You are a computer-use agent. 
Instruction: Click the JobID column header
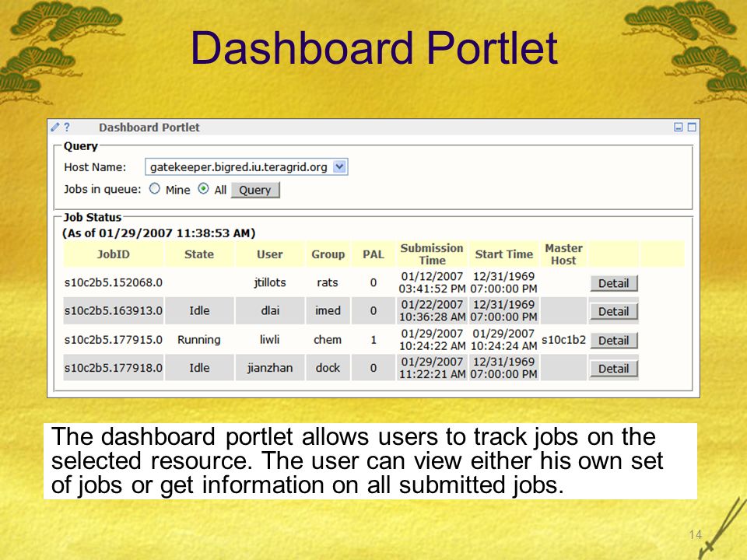pyautogui.click(x=114, y=254)
